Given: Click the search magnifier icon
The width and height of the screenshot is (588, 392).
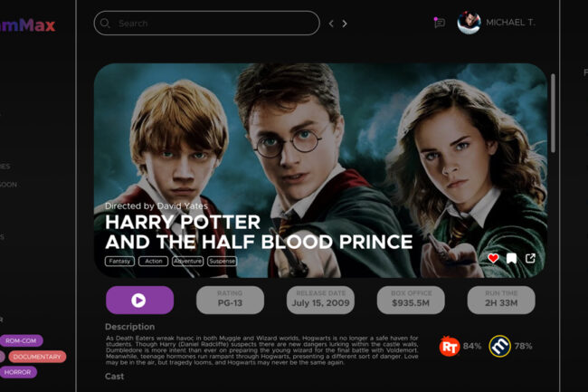Looking at the screenshot, I should click(105, 24).
